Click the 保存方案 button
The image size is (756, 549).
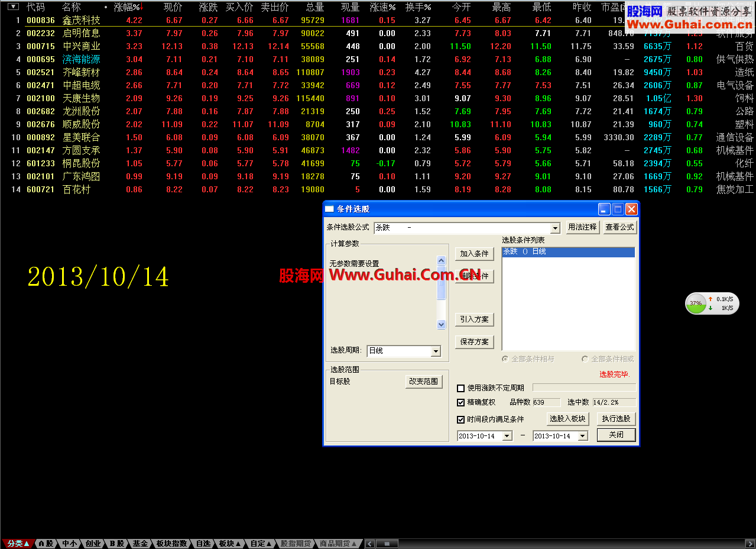click(475, 342)
